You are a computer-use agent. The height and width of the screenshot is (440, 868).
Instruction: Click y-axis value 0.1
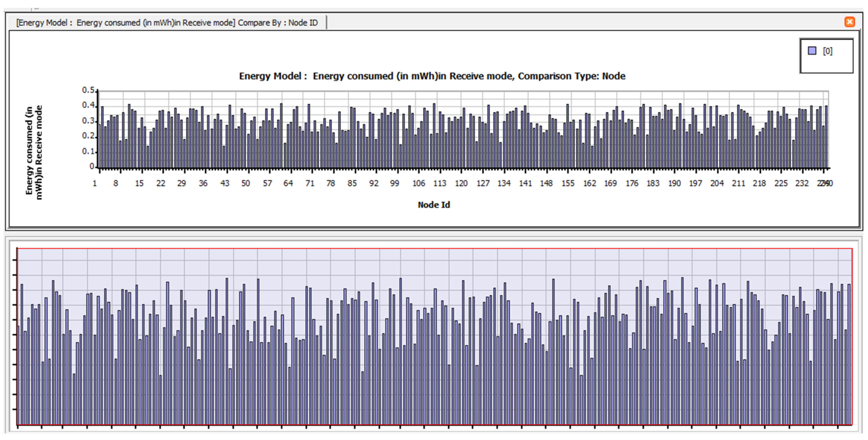point(88,152)
